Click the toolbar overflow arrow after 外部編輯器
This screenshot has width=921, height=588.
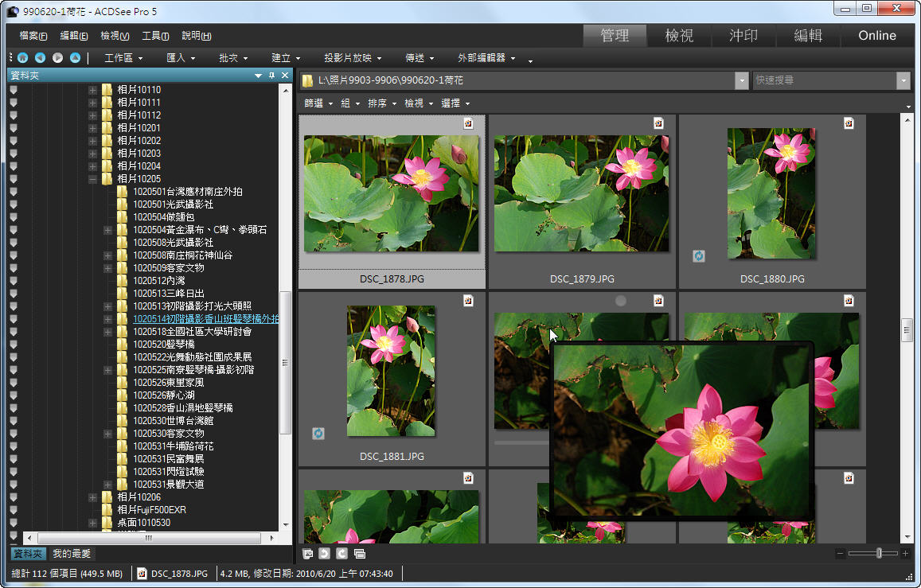tap(530, 61)
